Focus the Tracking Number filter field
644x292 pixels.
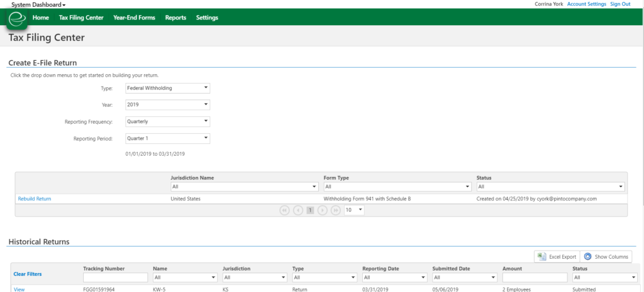tap(115, 278)
